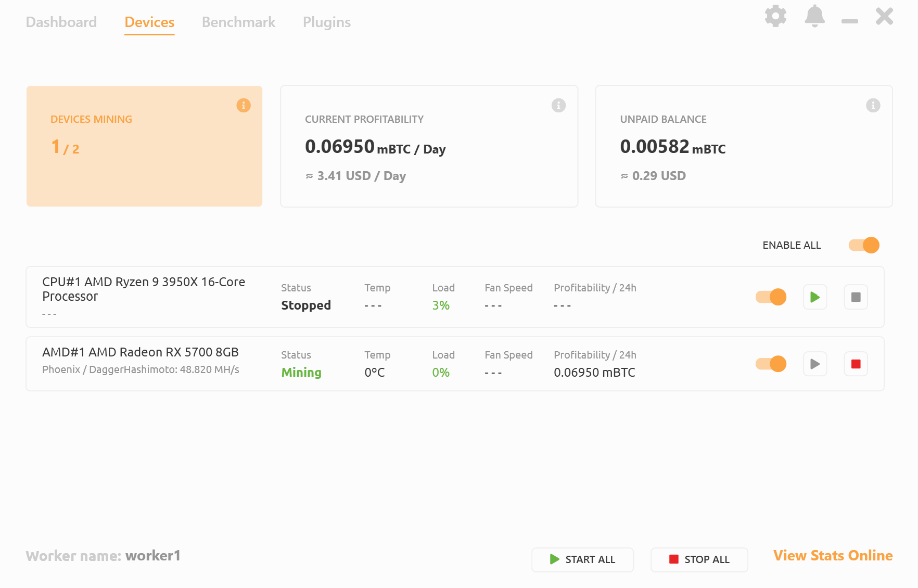918x588 pixels.
Task: Disable the CPU#1 Ryzen device toggle
Action: point(770,297)
